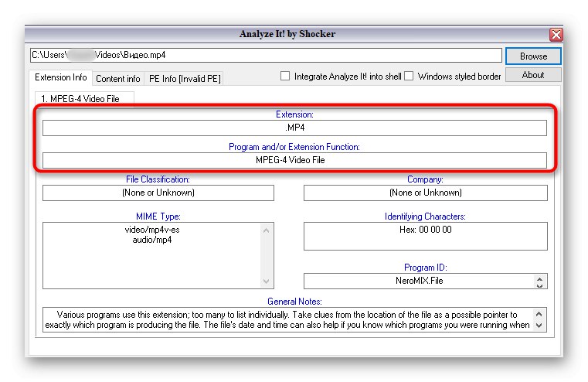The image size is (588, 382).
Task: Click the Program and/or Extension Function field
Action: [x=294, y=160]
